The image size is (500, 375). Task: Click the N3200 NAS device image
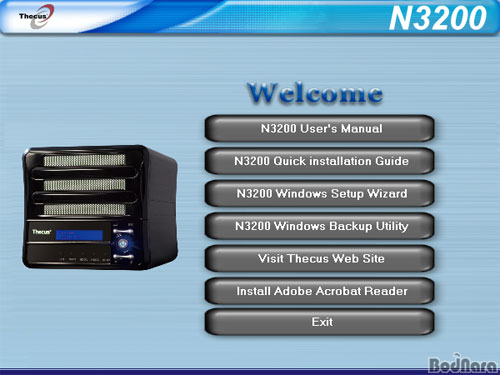point(100,207)
